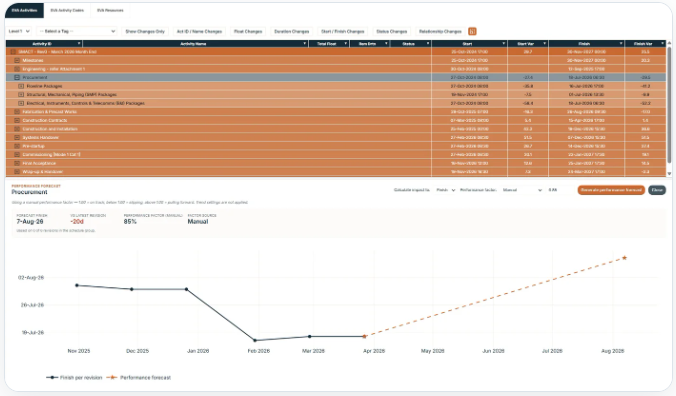Expand the Commissioning row
The height and width of the screenshot is (396, 676).
pyautogui.click(x=17, y=155)
